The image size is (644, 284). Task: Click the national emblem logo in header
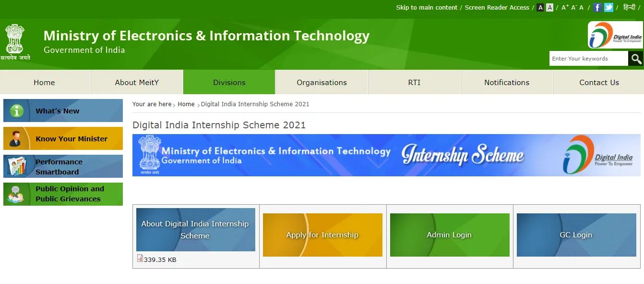click(x=15, y=42)
